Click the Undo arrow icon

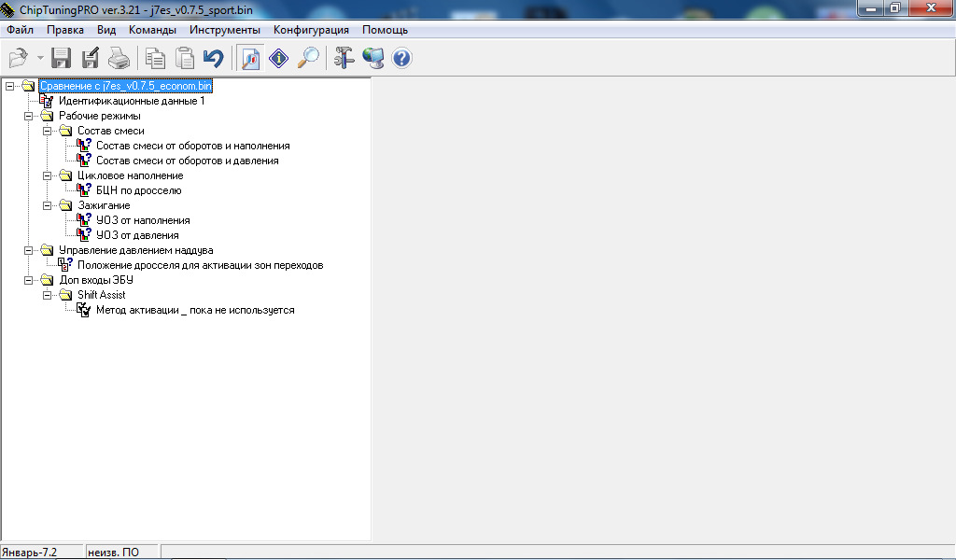214,58
